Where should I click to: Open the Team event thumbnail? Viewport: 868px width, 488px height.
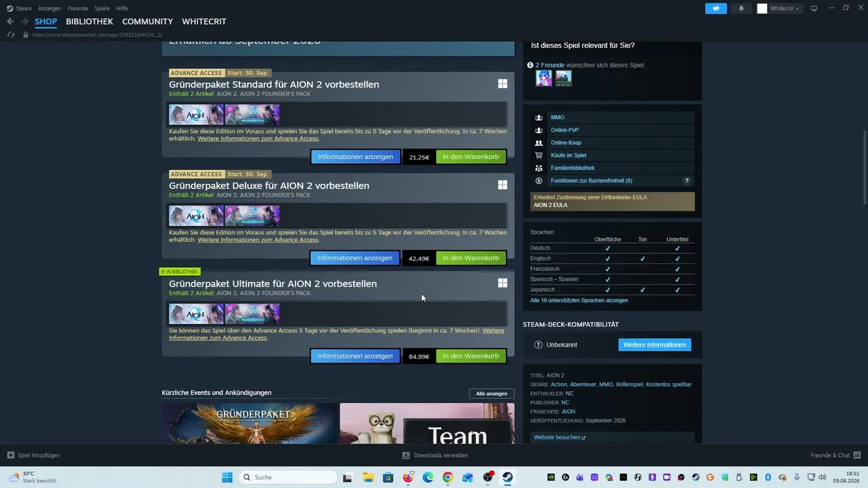[x=427, y=424]
